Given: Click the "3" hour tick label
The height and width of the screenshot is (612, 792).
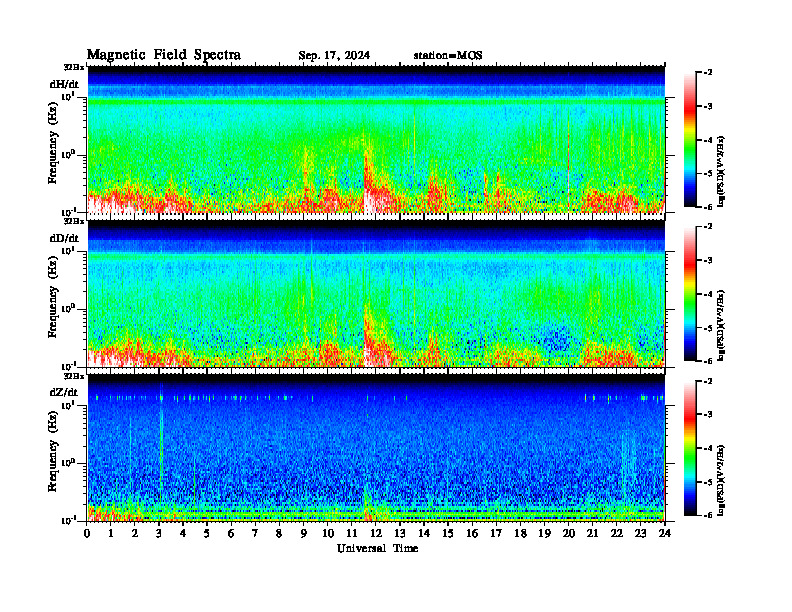Looking at the screenshot, I should 159,534.
